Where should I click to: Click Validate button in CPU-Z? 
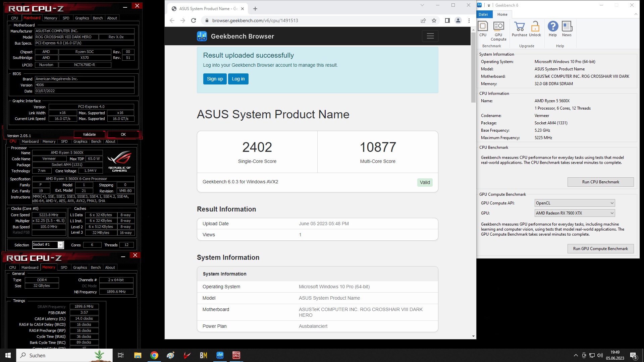pyautogui.click(x=89, y=134)
